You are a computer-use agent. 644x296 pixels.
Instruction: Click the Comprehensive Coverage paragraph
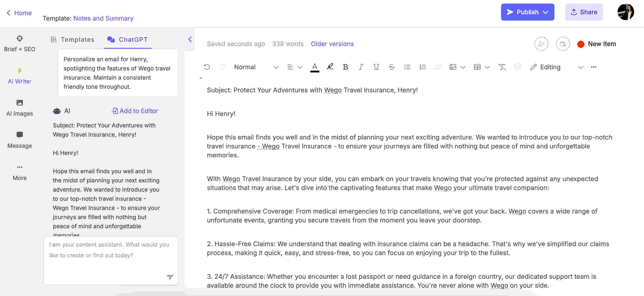[402, 216]
